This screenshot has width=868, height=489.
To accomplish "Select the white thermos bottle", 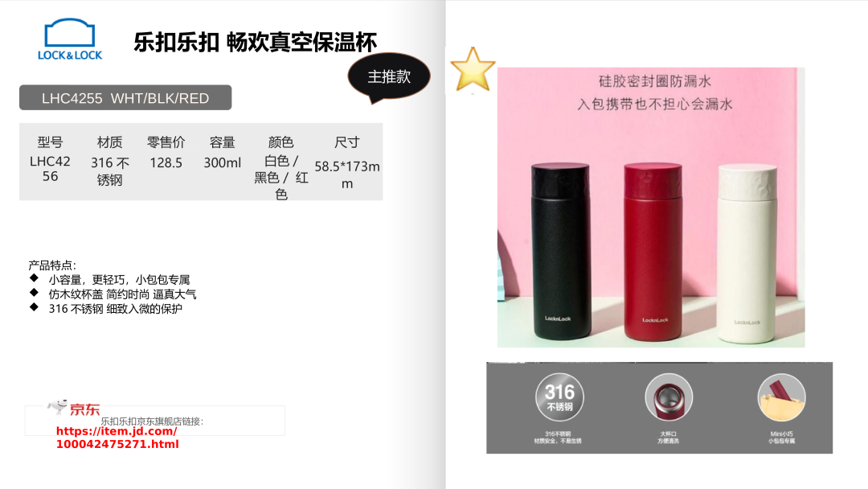I will tap(746, 253).
